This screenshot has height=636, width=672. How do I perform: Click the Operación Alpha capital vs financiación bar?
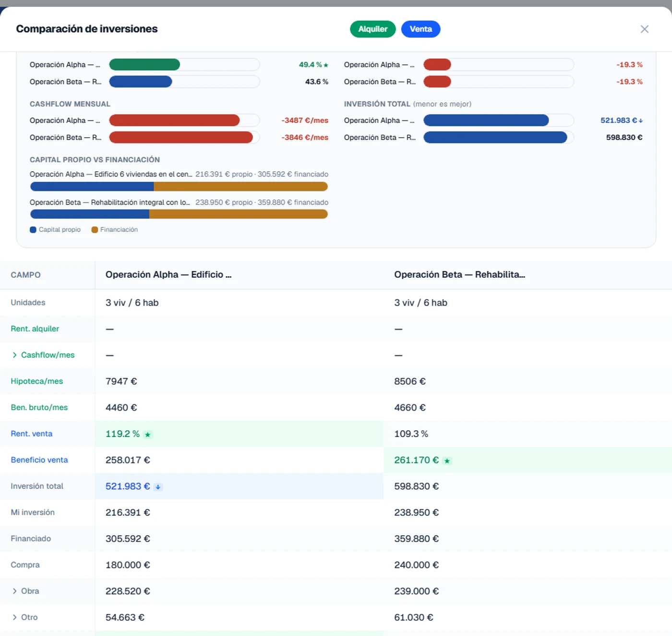[179, 187]
